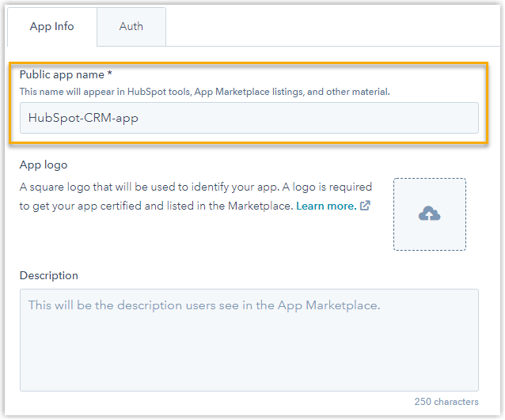Viewport: 505px width, 420px height.
Task: Switch to the Auth tab
Action: 131,26
